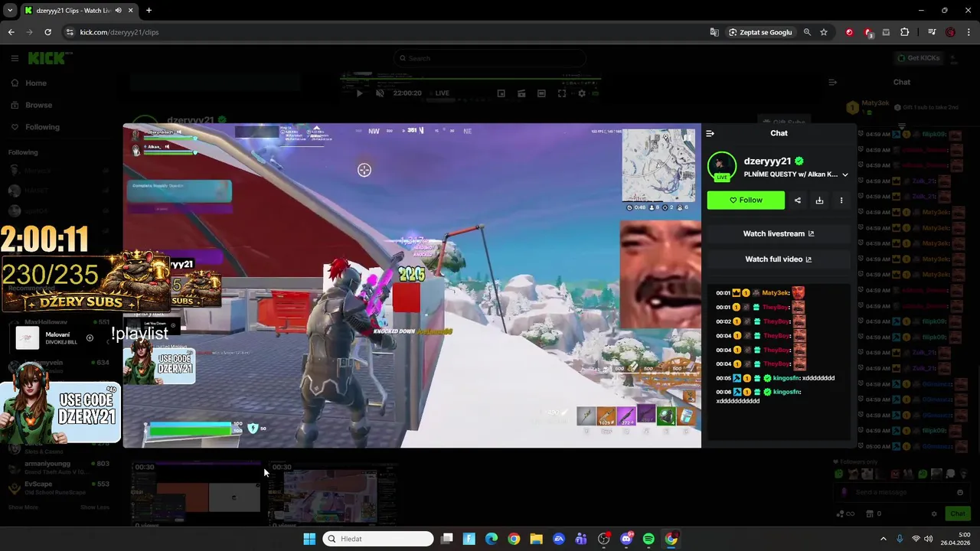Click Show Less in recommended channels
980x551 pixels.
[x=95, y=507]
